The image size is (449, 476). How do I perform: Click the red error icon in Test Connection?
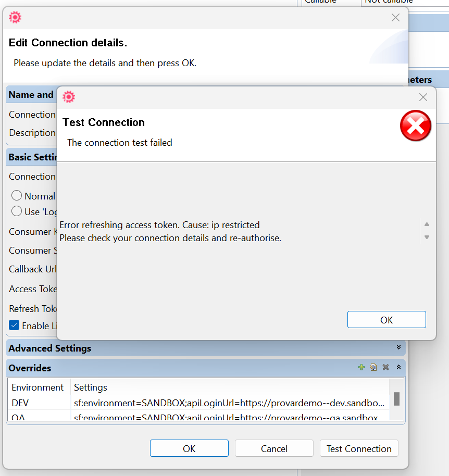[415, 126]
